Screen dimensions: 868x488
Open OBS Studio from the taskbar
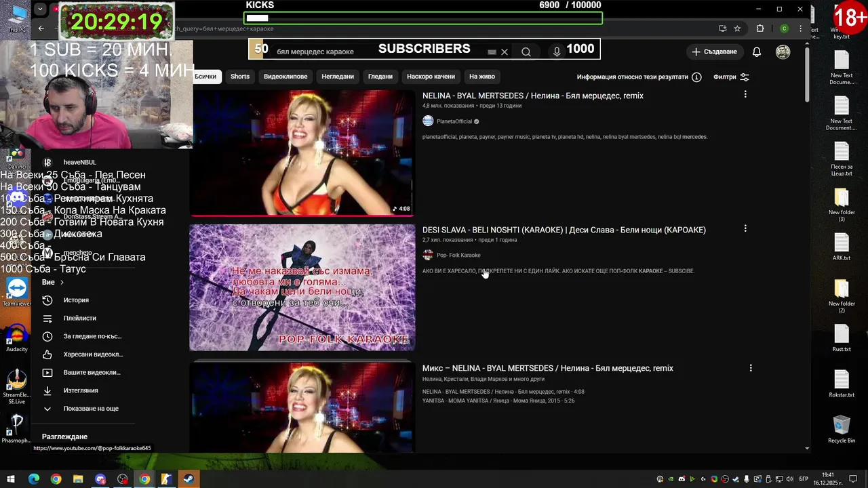[x=123, y=479]
